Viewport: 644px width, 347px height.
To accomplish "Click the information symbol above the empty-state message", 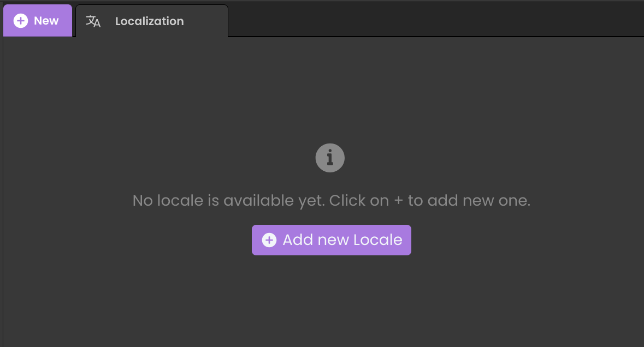I will [x=330, y=158].
